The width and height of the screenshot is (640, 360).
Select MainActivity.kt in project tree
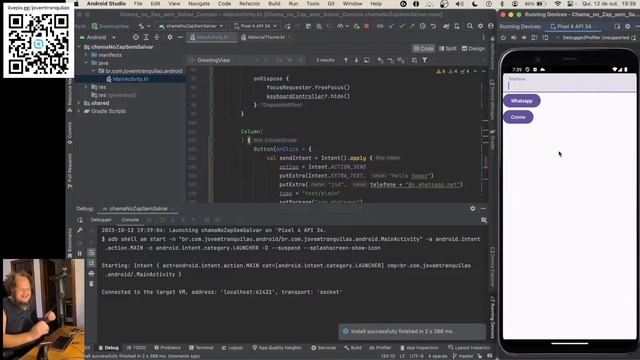coord(130,79)
